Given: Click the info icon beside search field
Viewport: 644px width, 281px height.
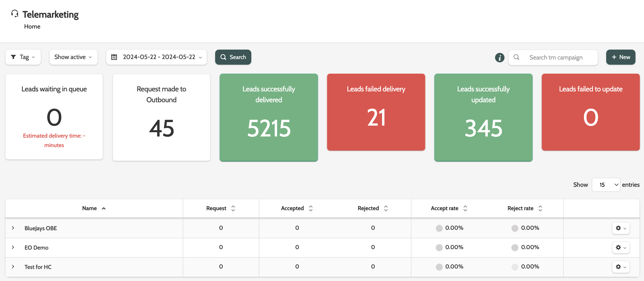Looking at the screenshot, I should click(500, 57).
